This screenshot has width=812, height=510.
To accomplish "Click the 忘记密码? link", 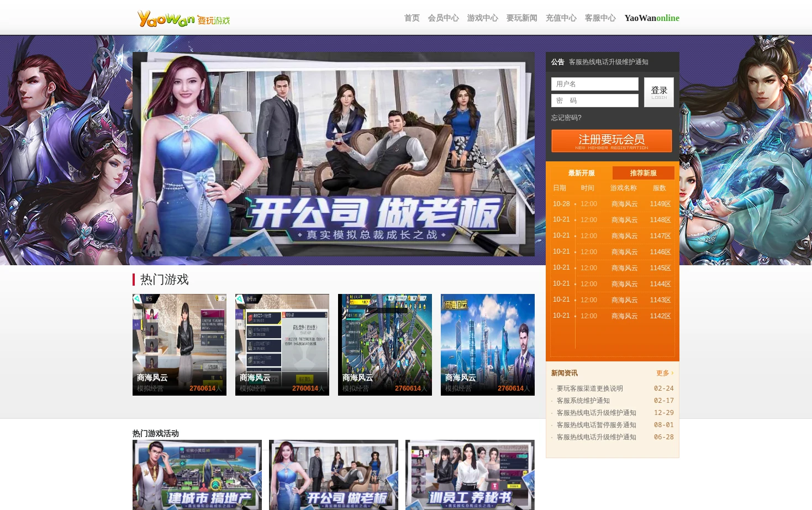I will [566, 118].
